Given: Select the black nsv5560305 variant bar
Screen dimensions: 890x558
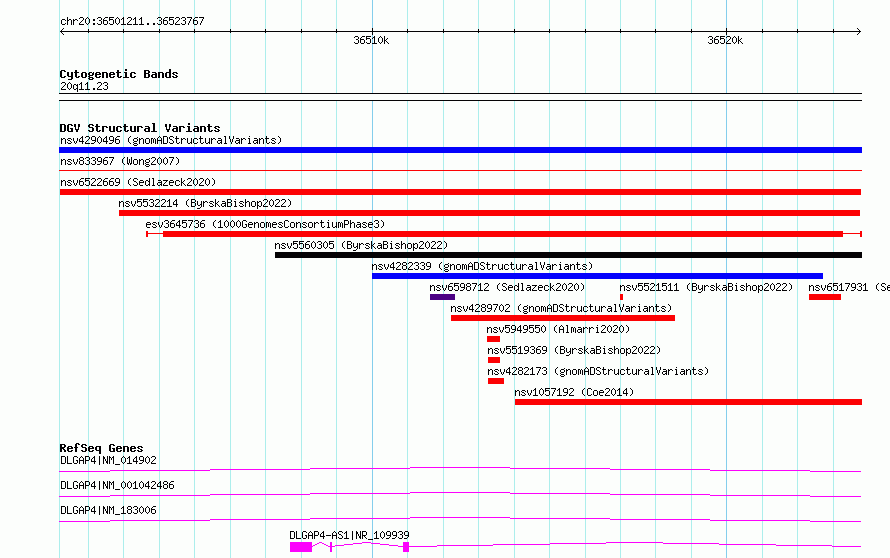Looking at the screenshot, I should click(x=568, y=255).
